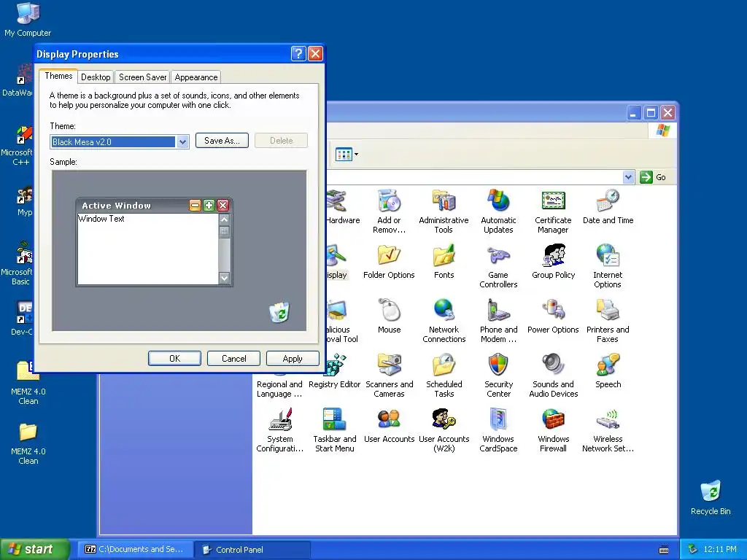Click Apply in Display Properties
Screen dimensions: 747x560
pyautogui.click(x=293, y=359)
